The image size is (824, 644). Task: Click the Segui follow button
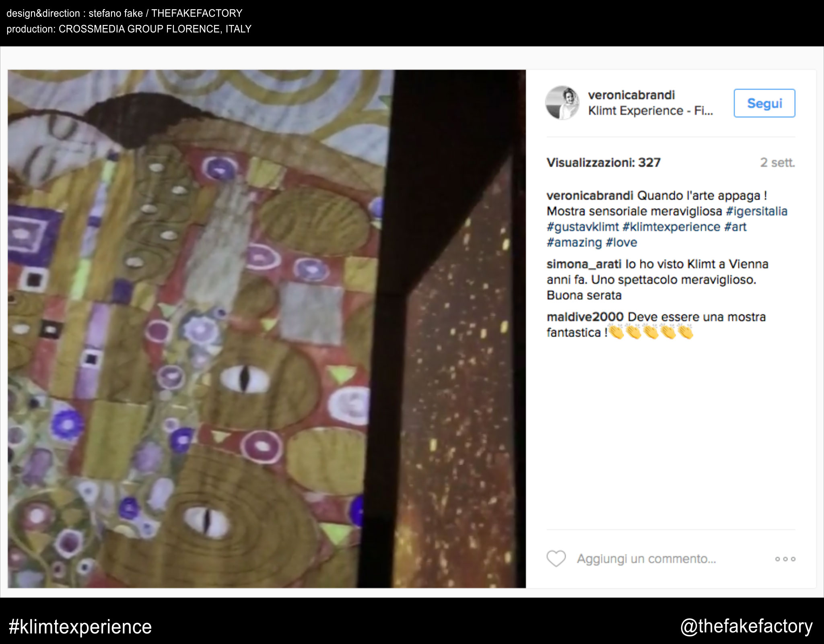point(764,103)
